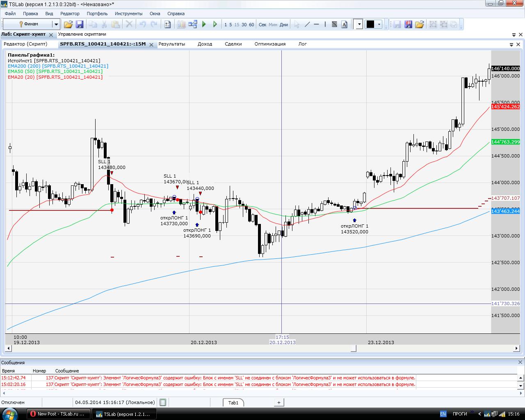525x420 pixels.
Task: Open the Windows Start menu
Action: (x=10, y=413)
